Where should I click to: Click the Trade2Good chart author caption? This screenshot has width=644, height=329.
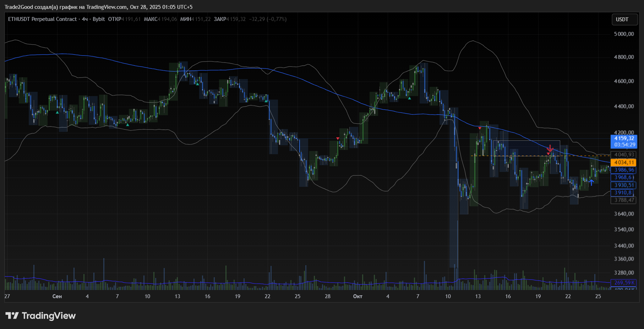(x=98, y=7)
